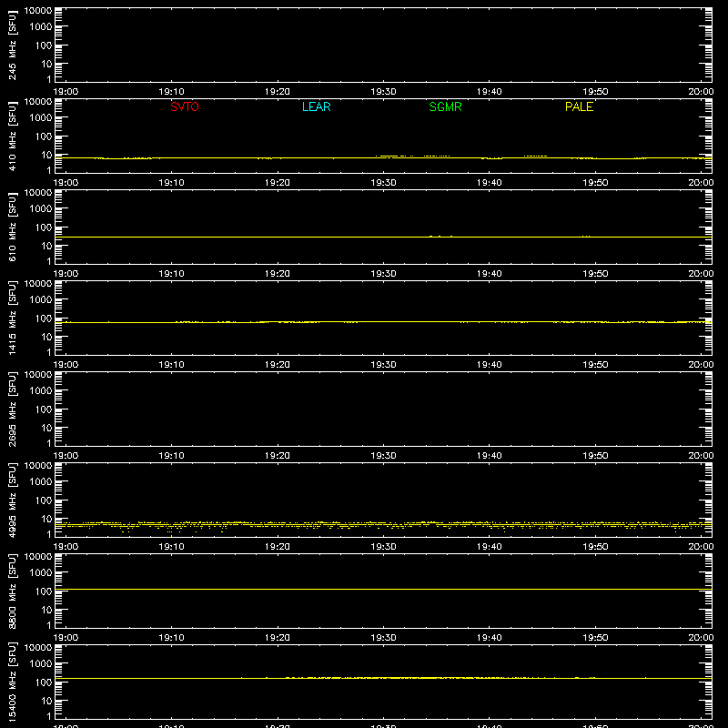The image size is (728, 728).
Task: Select the 610 MHz [SFU] axis title
Action: click(x=12, y=227)
